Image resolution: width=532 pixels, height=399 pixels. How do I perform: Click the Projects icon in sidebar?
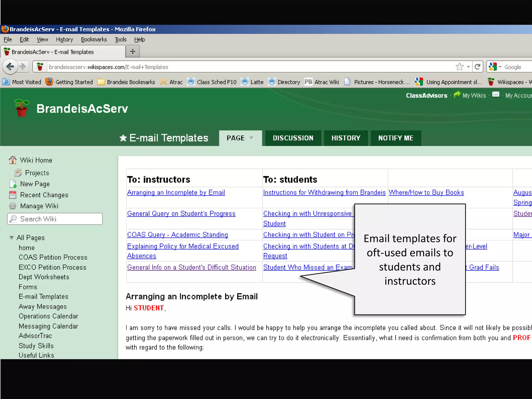tap(18, 173)
